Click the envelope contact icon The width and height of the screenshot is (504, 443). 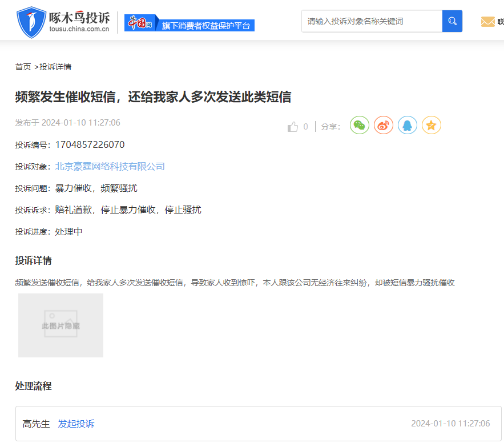coord(487,22)
